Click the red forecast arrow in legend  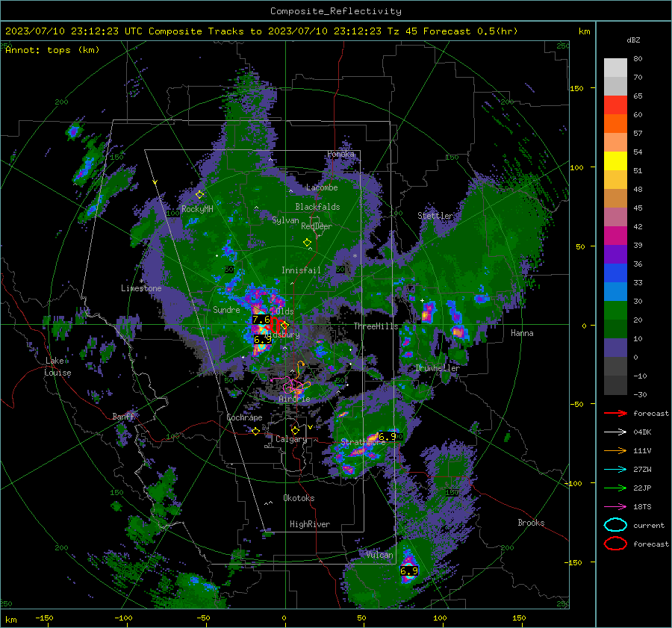click(x=615, y=413)
